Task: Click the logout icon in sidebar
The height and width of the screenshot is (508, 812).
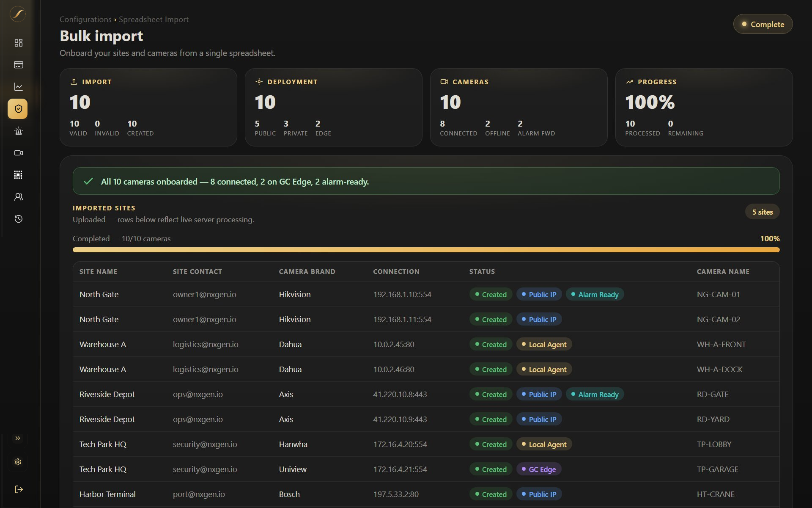Action: [x=19, y=489]
